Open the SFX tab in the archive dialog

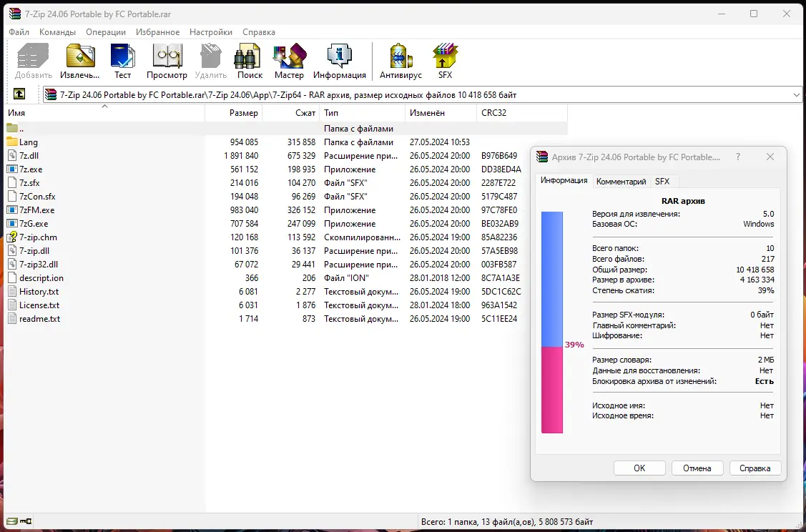pyautogui.click(x=662, y=181)
